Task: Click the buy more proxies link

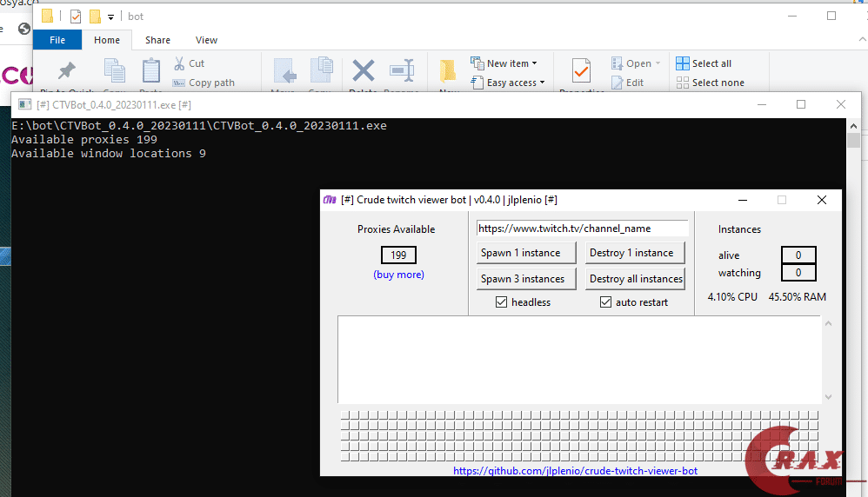Action: 398,275
